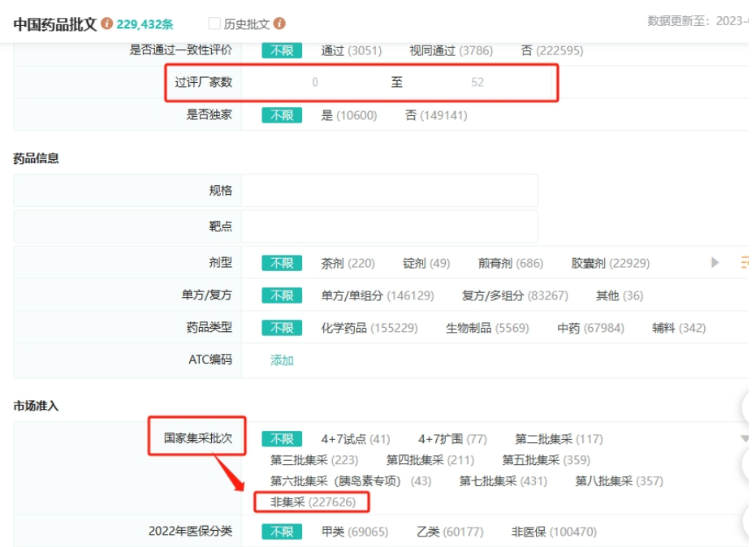Filter by 非集采 (227626)
The width and height of the screenshot is (756, 547).
pyautogui.click(x=313, y=502)
